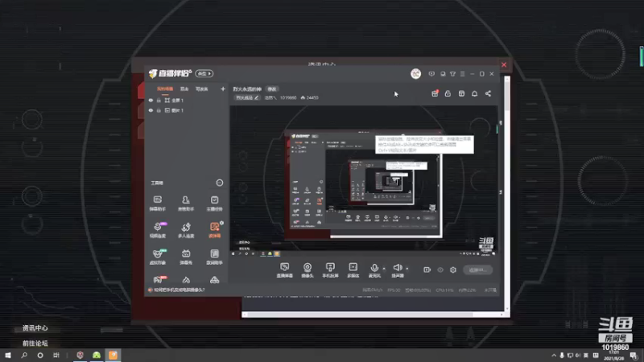Add a 直播屏幕 screen capture source
The image size is (644, 362).
[285, 270]
